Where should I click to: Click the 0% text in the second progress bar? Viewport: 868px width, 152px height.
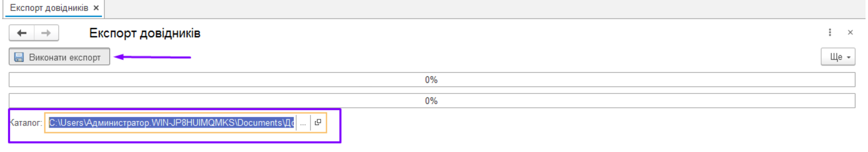tap(431, 101)
